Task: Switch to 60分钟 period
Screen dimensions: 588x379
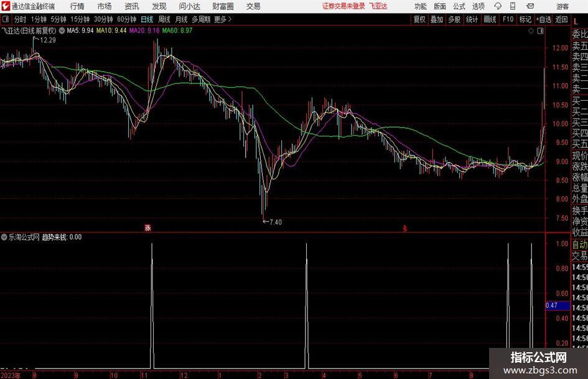Action: pyautogui.click(x=126, y=19)
